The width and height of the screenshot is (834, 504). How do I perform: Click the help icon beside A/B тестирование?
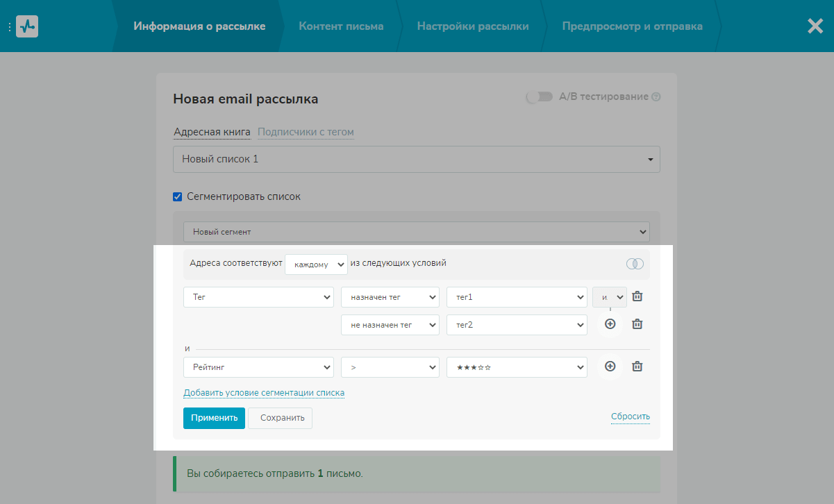pyautogui.click(x=656, y=97)
